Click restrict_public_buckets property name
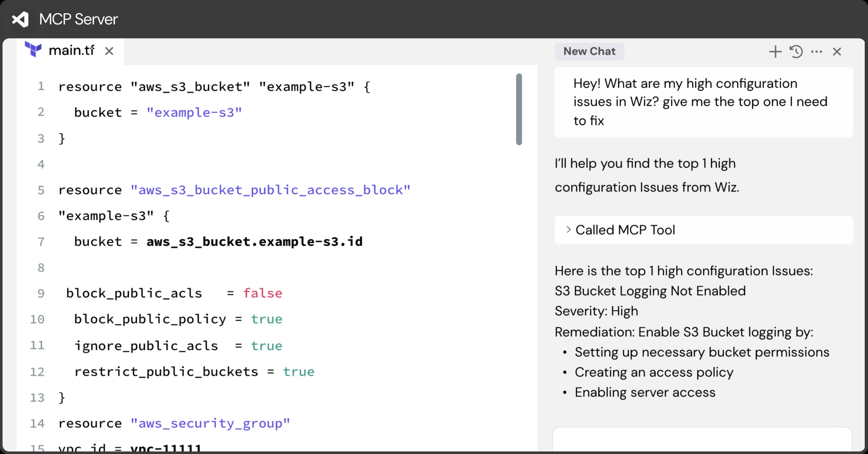Viewport: 868px width, 454px height. click(166, 372)
